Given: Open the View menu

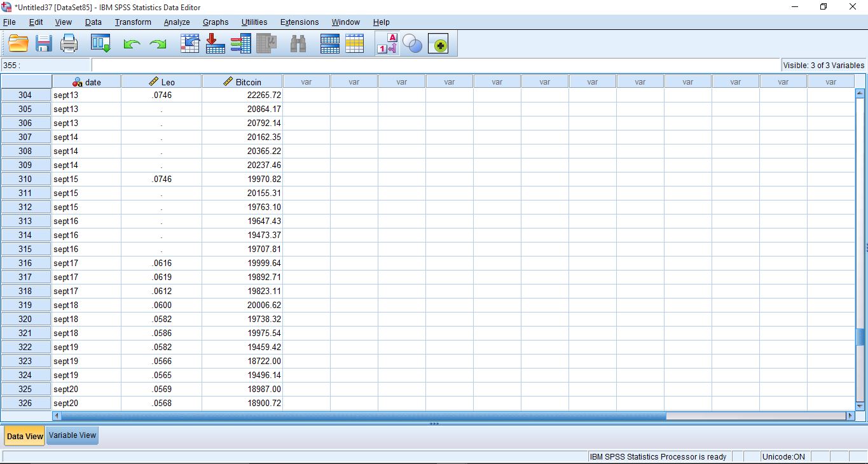Looking at the screenshot, I should click(x=64, y=22).
